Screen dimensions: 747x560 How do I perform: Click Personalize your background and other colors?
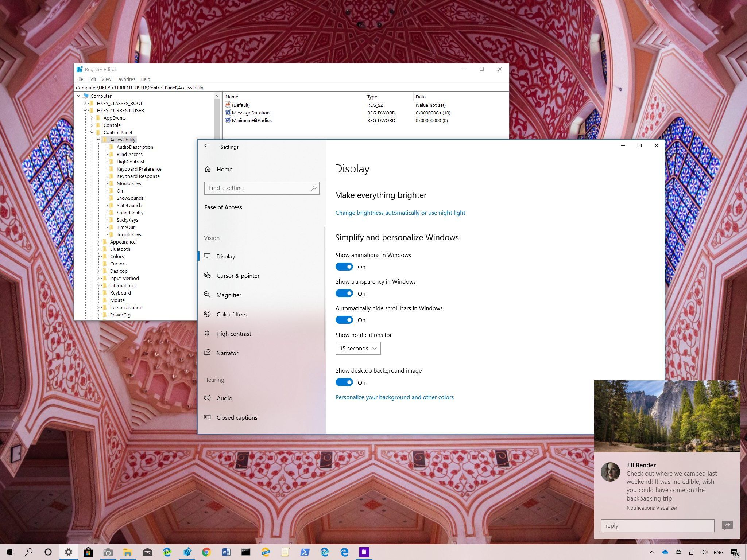394,397
